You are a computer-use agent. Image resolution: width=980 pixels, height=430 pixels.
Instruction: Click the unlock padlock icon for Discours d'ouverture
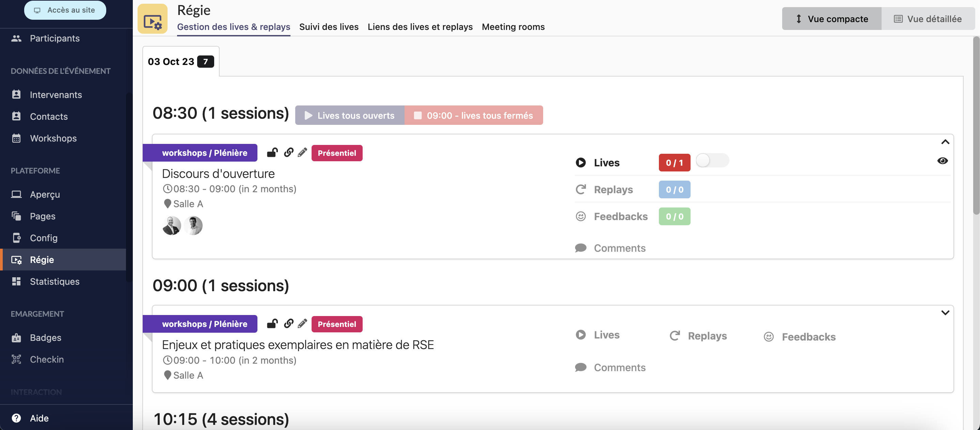pos(272,153)
